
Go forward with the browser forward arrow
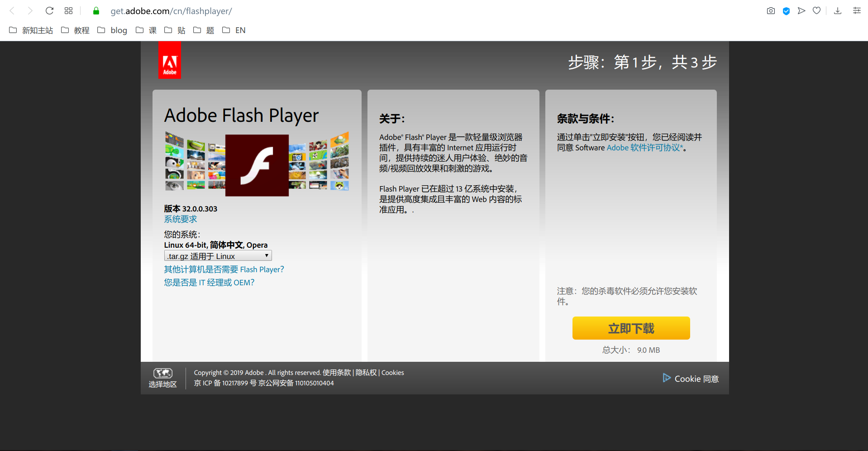click(x=30, y=10)
